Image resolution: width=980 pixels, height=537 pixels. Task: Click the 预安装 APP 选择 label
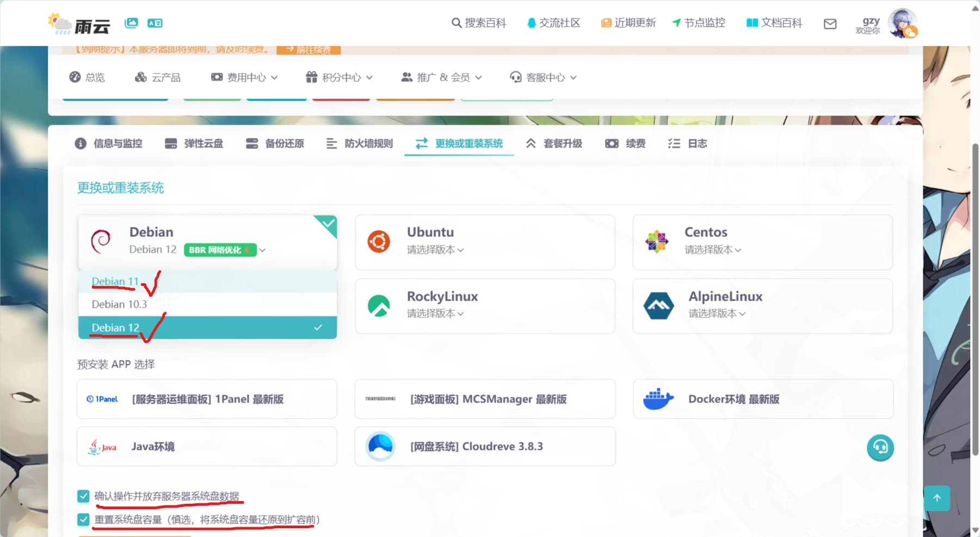(x=116, y=364)
